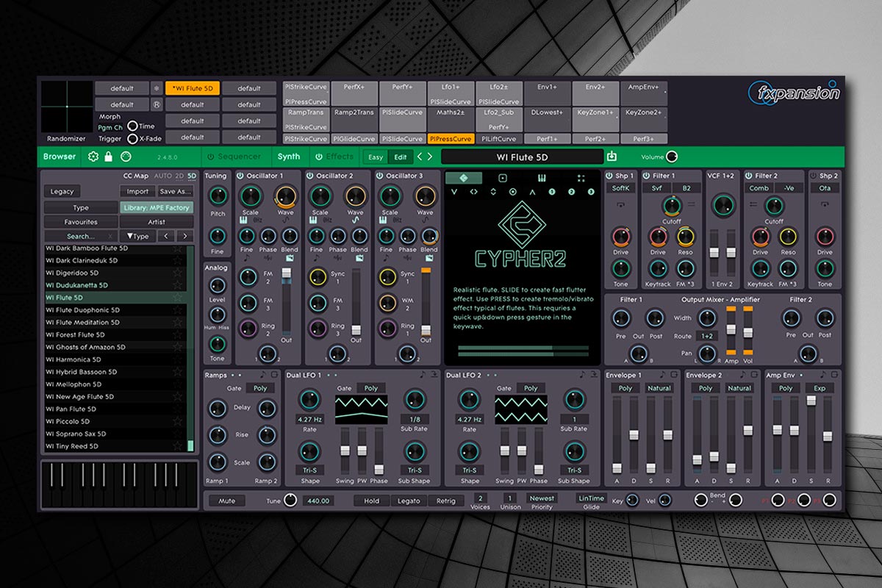This screenshot has height=588, width=882.
Task: Click the Save As... button
Action: pos(176,192)
